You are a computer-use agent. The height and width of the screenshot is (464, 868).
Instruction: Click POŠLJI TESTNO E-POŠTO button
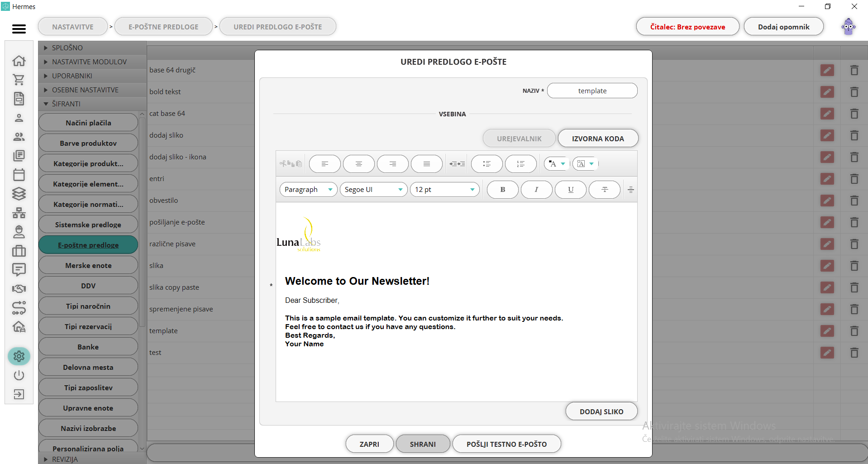click(506, 444)
